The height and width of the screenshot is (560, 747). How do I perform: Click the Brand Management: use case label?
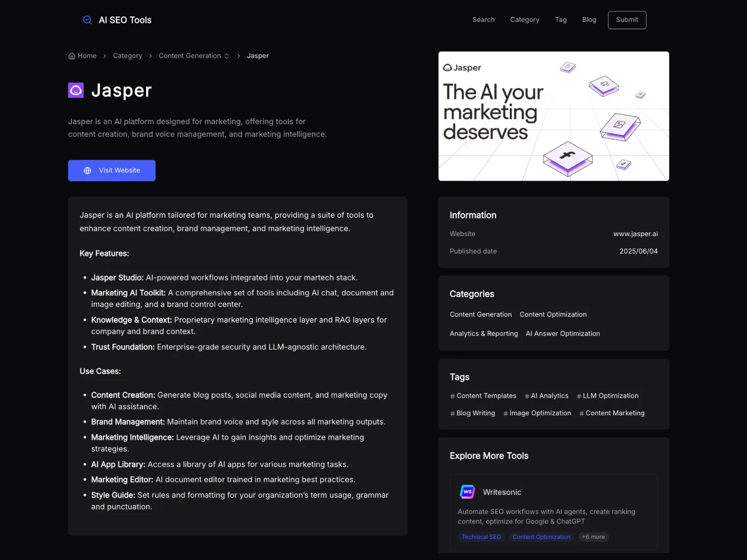click(128, 422)
